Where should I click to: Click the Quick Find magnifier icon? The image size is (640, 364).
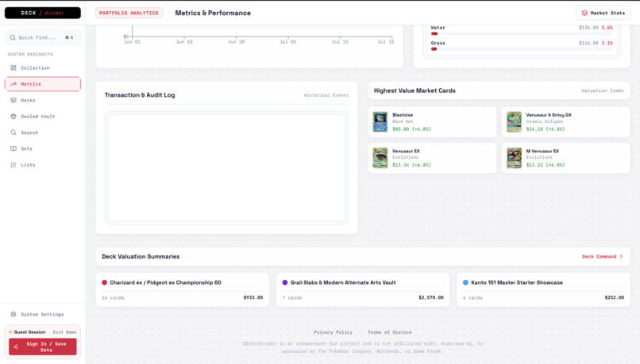[x=13, y=37]
